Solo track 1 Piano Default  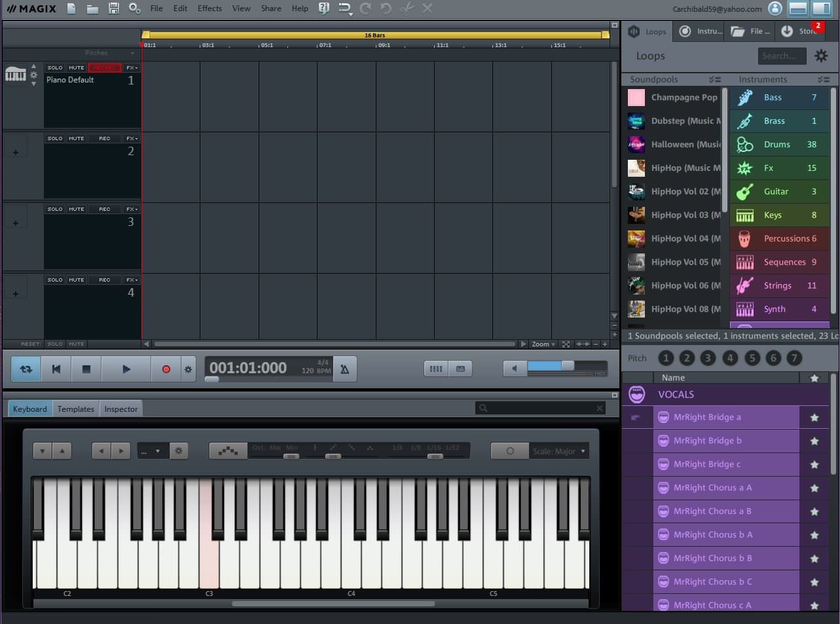tap(55, 67)
